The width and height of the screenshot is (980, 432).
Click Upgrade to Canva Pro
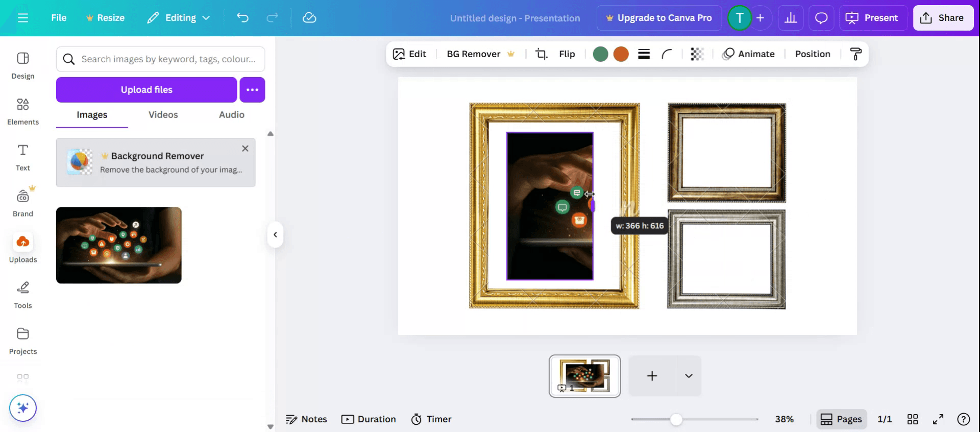[659, 18]
